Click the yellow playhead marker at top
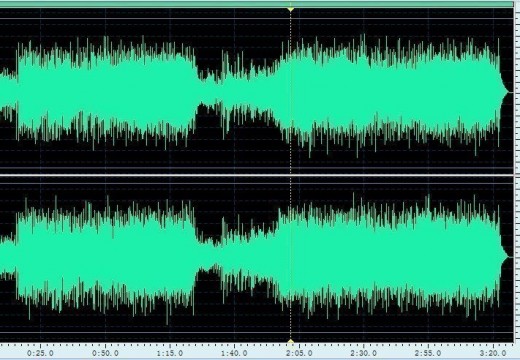The width and height of the screenshot is (520, 360). 291,10
